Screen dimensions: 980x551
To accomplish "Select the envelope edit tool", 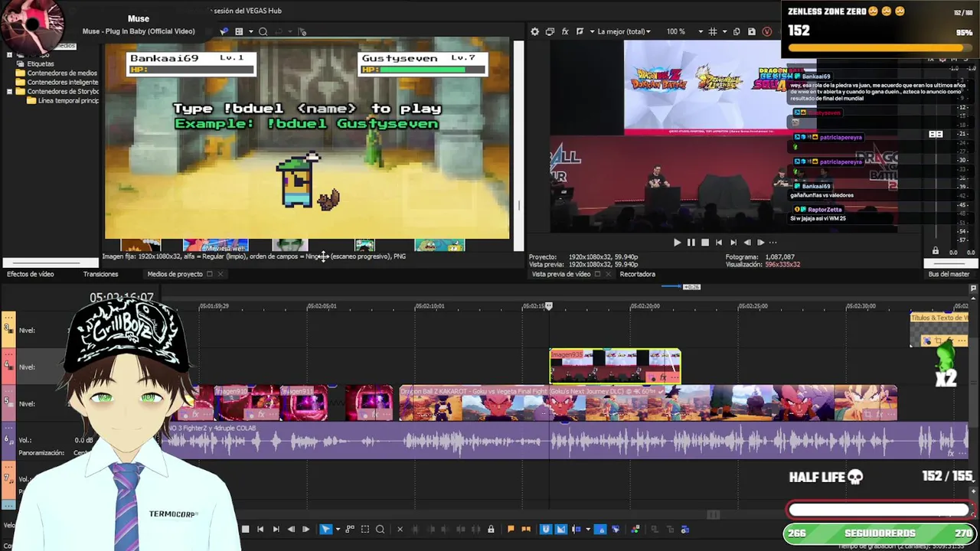I will (x=350, y=529).
